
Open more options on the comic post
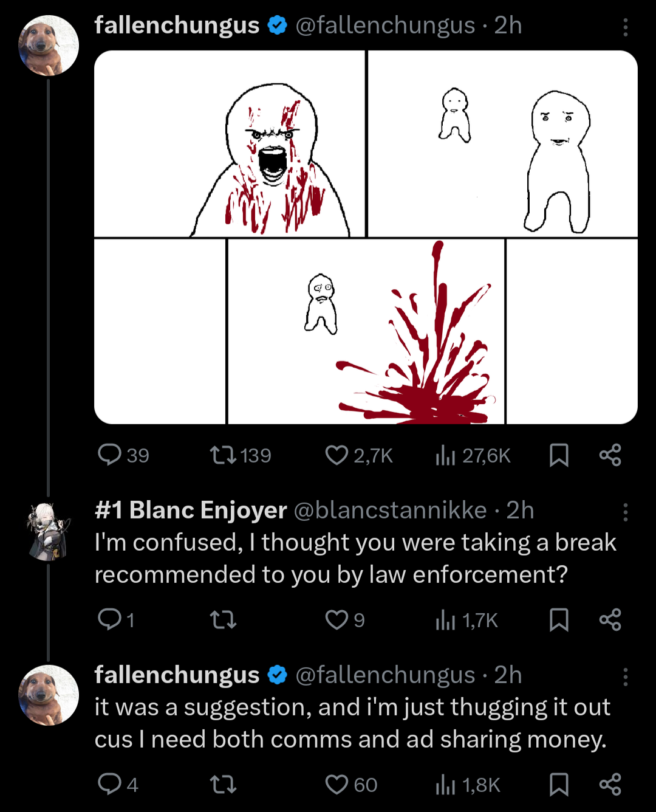point(625,27)
